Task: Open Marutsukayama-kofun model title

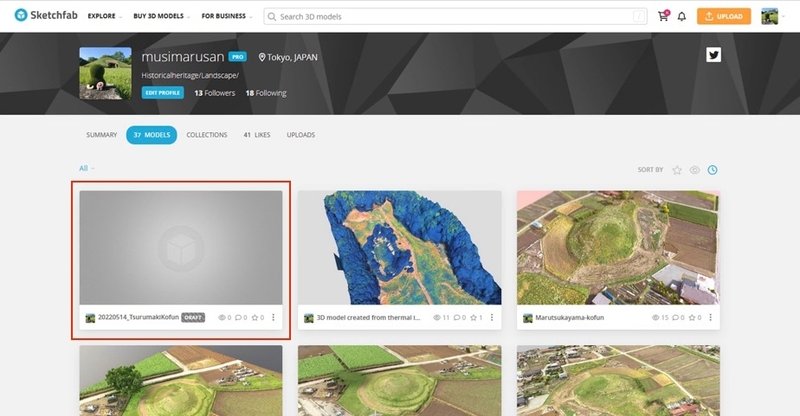Action: (x=569, y=317)
